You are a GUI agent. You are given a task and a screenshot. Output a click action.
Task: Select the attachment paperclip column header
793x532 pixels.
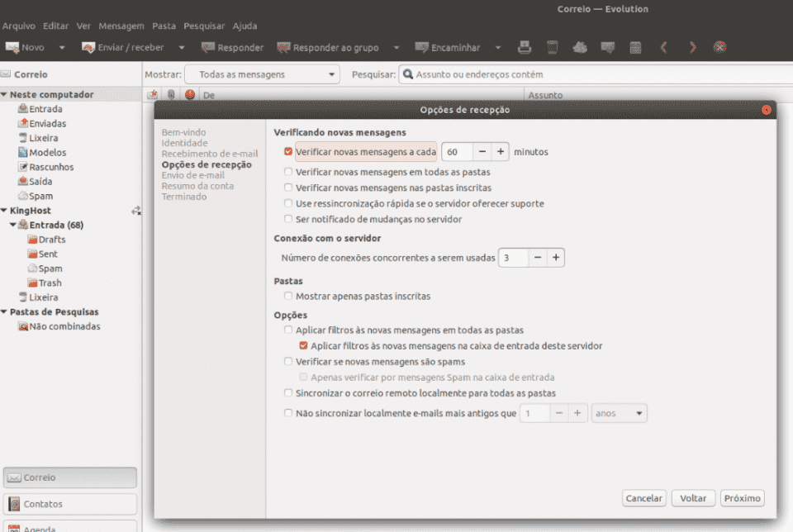tap(172, 94)
